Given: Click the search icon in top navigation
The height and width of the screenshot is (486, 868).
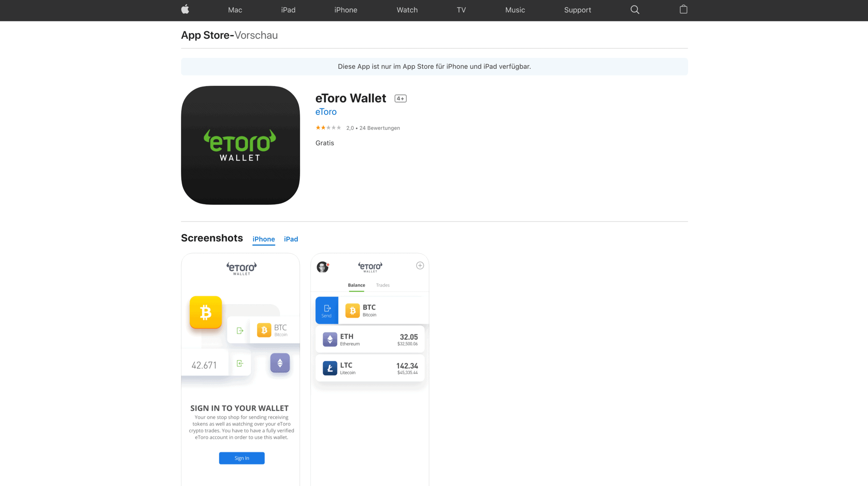Looking at the screenshot, I should click(635, 10).
